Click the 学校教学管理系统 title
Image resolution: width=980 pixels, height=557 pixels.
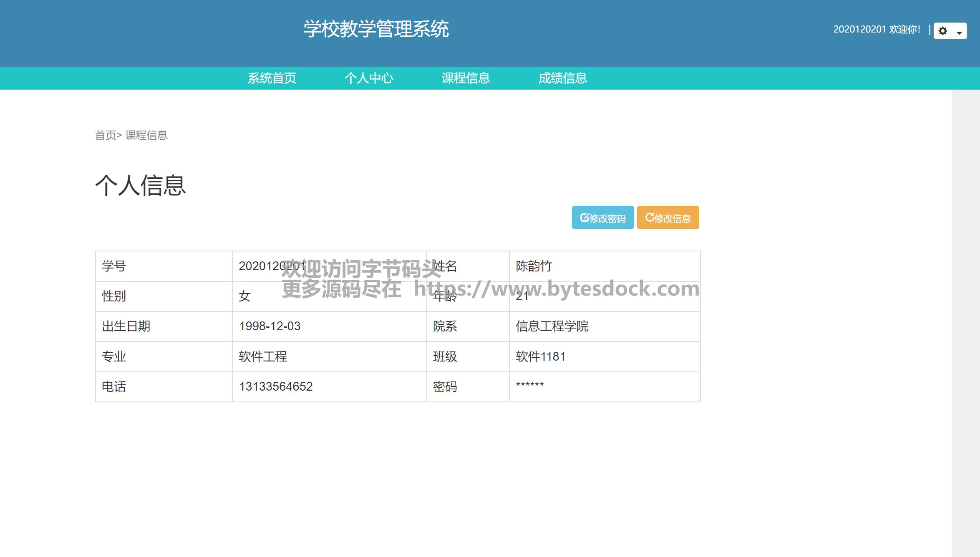click(376, 29)
